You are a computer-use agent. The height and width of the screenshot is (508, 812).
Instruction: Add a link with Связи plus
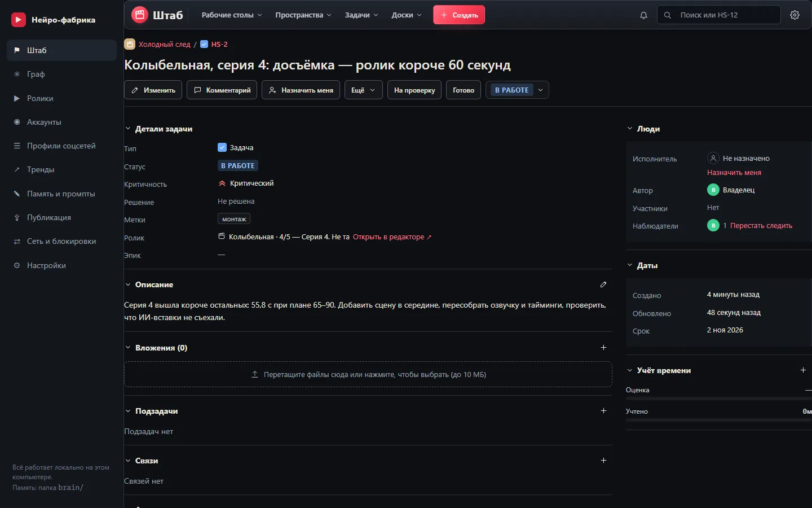[x=603, y=461]
